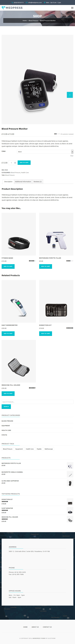Screen dimensions: 75x644
Task: Clear the selected color option
Action: point(72,156)
